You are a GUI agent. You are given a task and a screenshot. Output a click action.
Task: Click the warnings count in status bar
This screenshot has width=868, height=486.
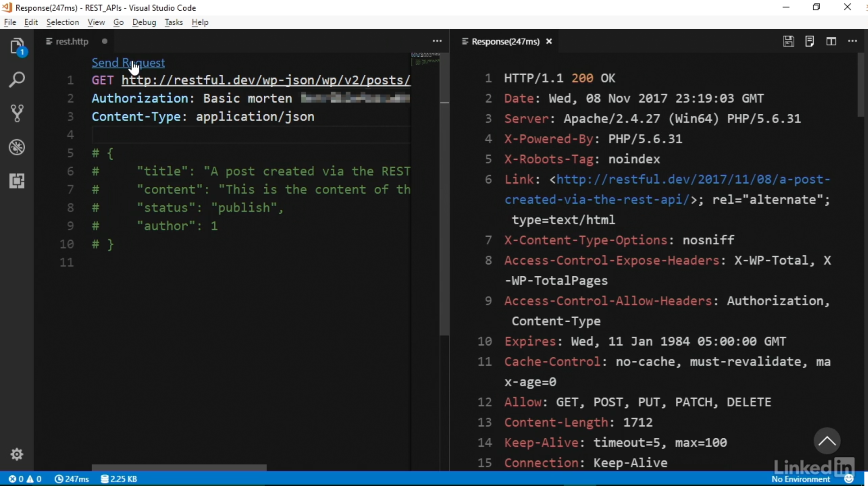tap(34, 479)
